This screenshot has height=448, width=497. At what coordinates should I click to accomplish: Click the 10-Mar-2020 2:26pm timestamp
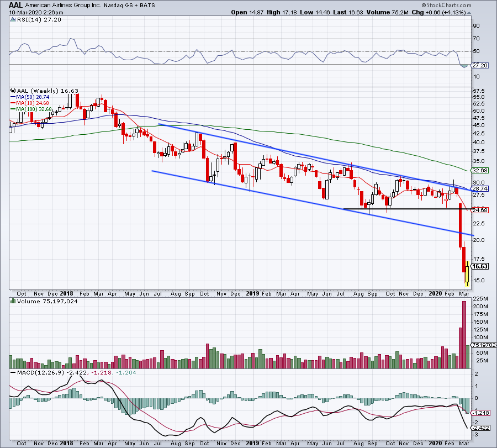click(36, 13)
